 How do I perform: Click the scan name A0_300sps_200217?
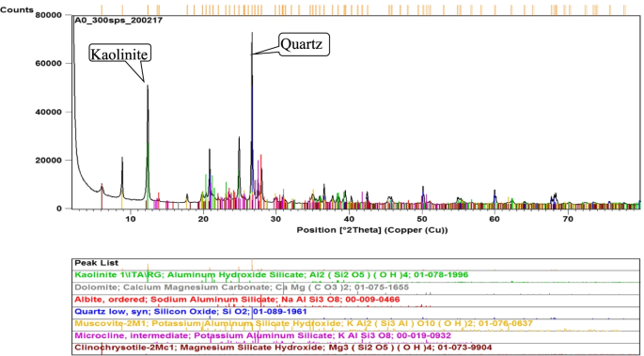tap(118, 20)
